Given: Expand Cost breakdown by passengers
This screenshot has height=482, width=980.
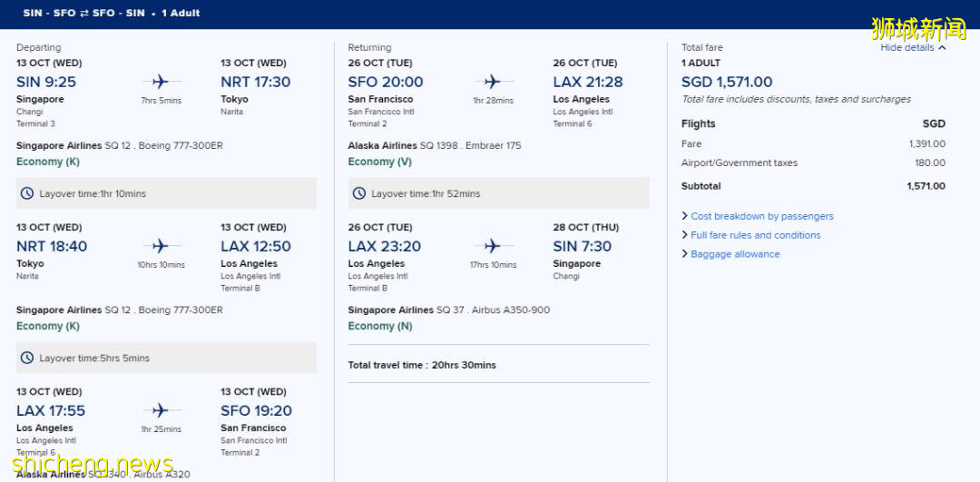Looking at the screenshot, I should (x=761, y=216).
